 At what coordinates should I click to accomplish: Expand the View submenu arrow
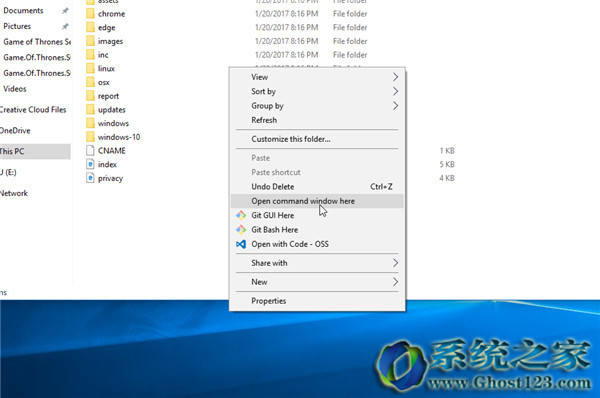pyautogui.click(x=395, y=77)
